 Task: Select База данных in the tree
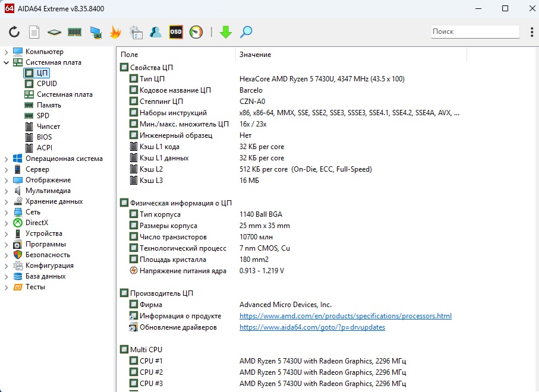click(x=45, y=276)
